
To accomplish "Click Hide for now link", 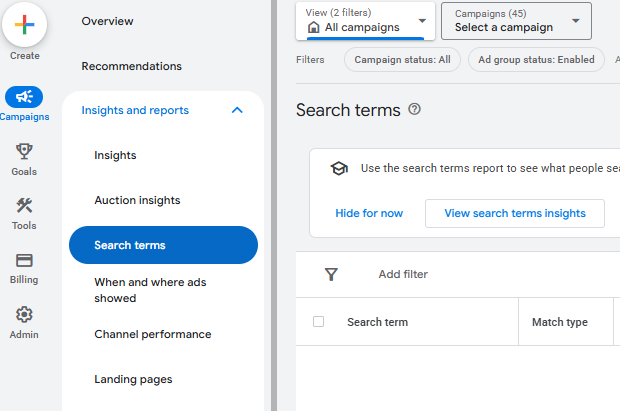I will [x=369, y=213].
